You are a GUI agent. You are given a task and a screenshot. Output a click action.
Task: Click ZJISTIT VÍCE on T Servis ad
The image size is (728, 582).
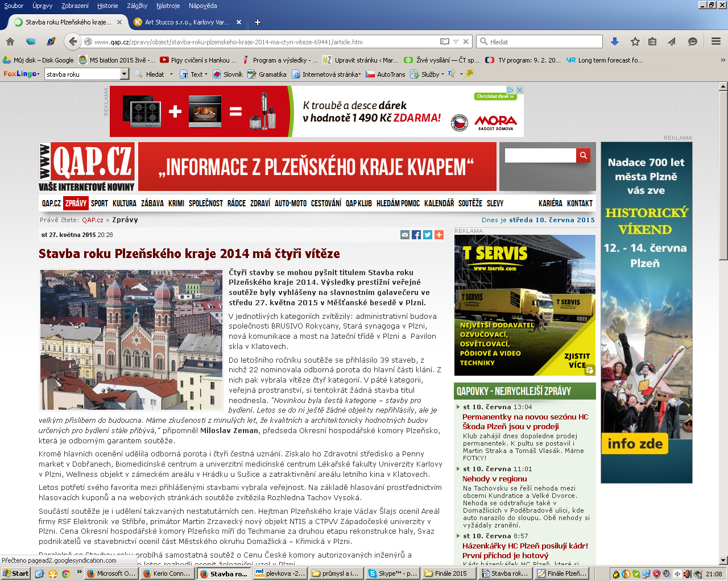tap(577, 360)
